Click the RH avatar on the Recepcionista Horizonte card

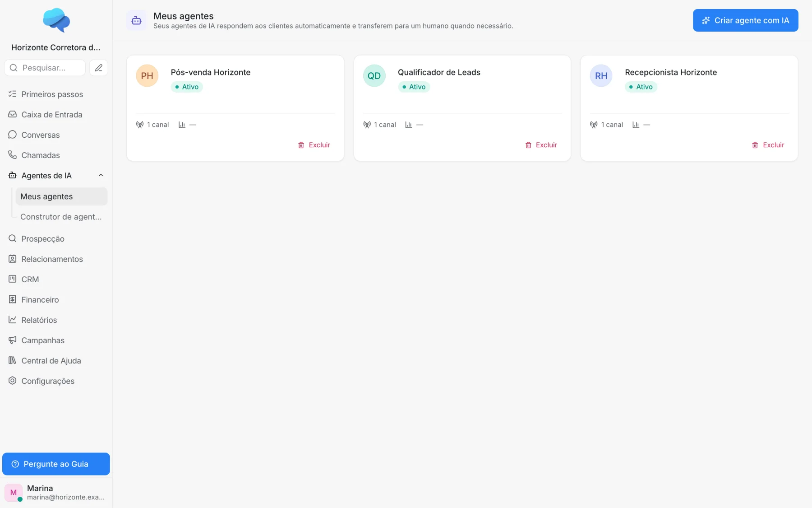click(x=601, y=76)
